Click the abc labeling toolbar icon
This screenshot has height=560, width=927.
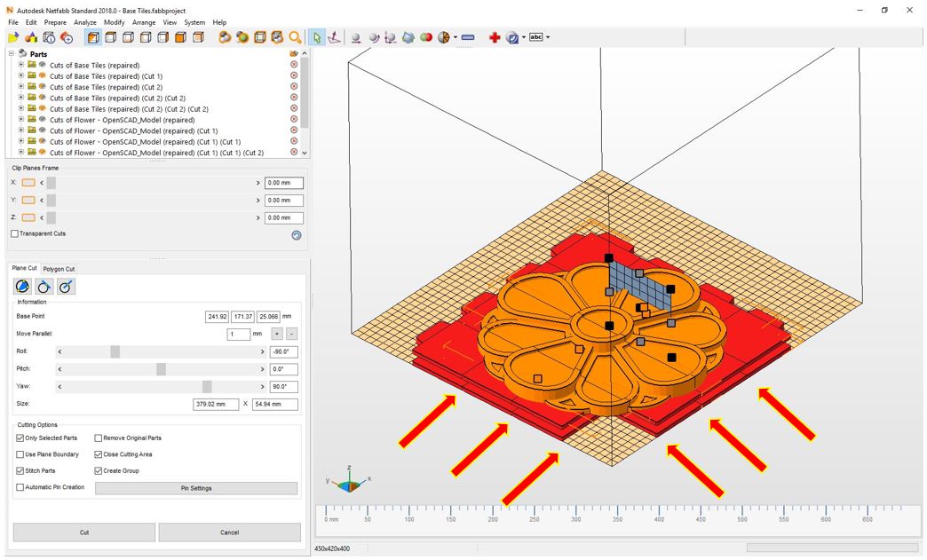tap(535, 37)
